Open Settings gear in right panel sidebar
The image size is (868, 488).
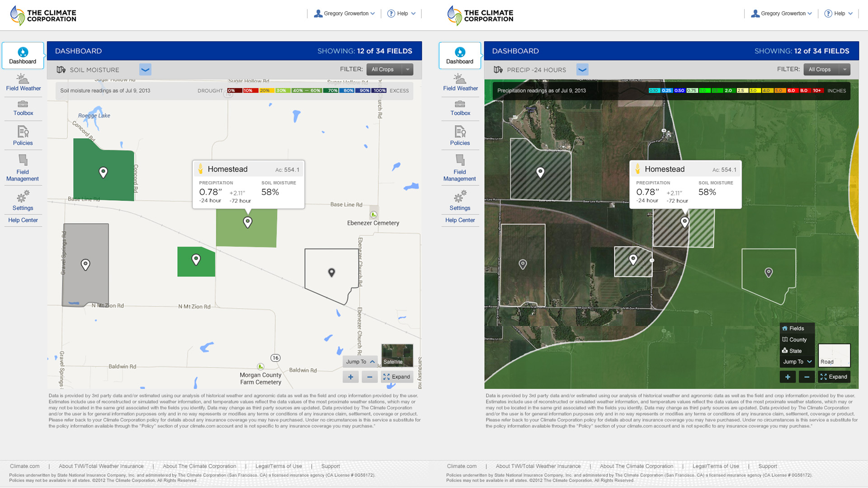[x=460, y=197]
